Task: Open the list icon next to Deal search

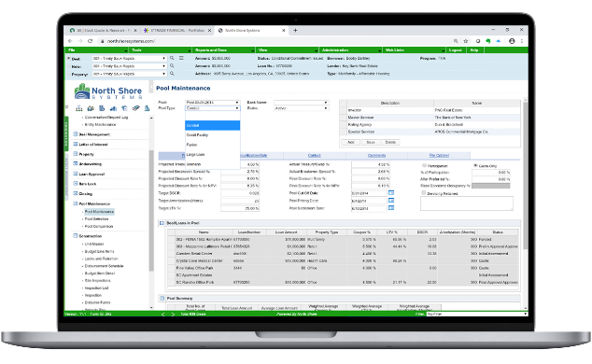Action: tap(181, 58)
